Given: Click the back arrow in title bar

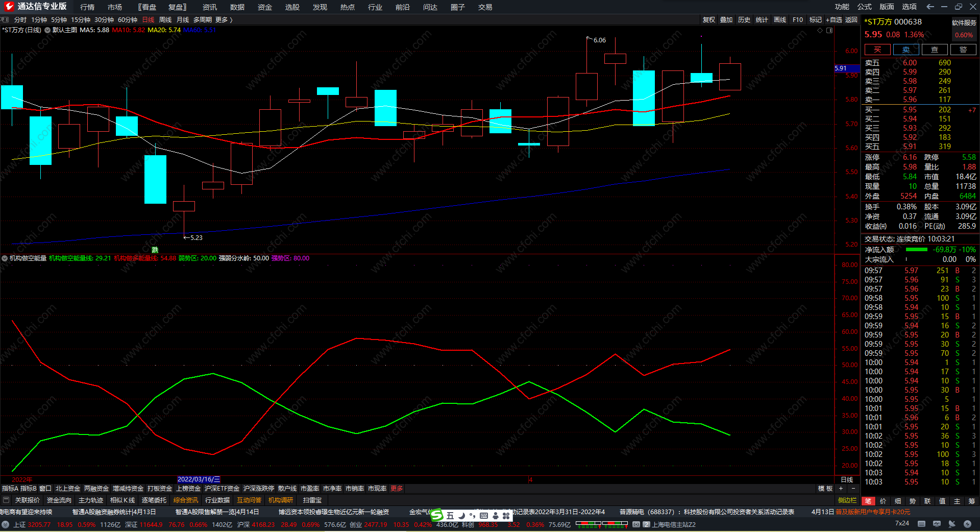Looking at the screenshot, I should pos(930,7).
